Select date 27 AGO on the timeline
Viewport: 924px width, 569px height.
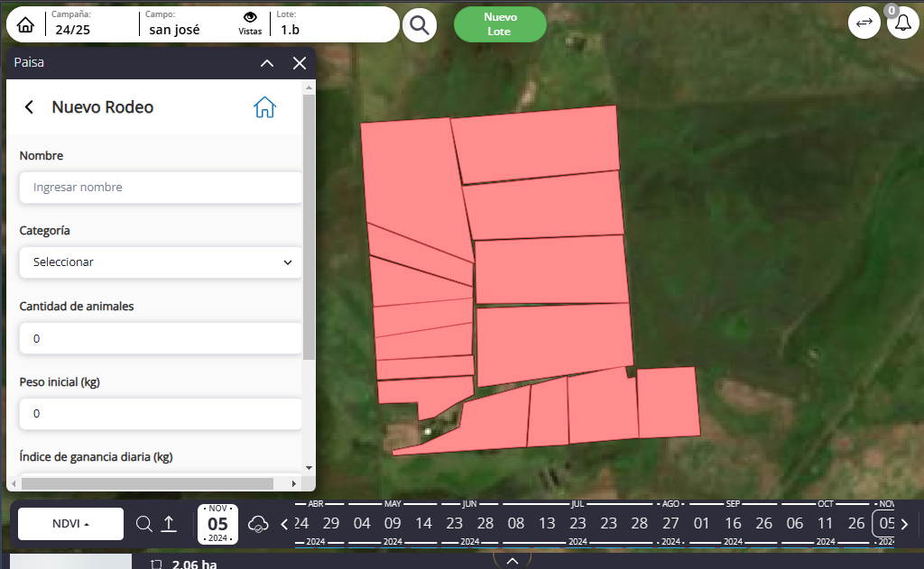[x=670, y=523]
